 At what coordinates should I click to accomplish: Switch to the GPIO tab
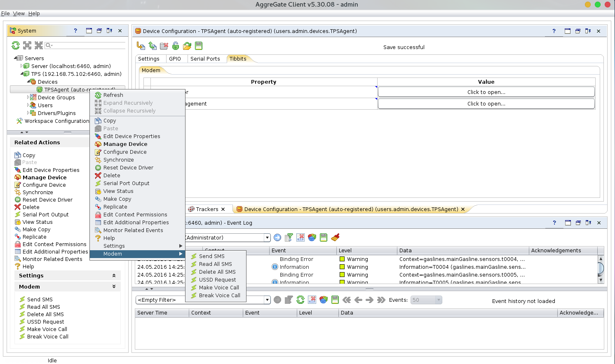point(175,59)
